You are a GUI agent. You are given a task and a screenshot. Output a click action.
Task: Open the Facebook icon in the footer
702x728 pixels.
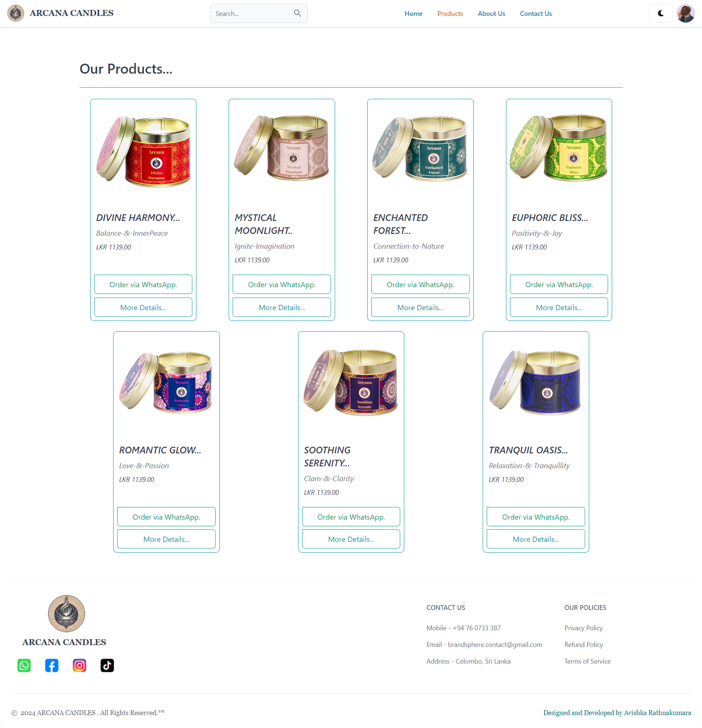[x=52, y=665]
